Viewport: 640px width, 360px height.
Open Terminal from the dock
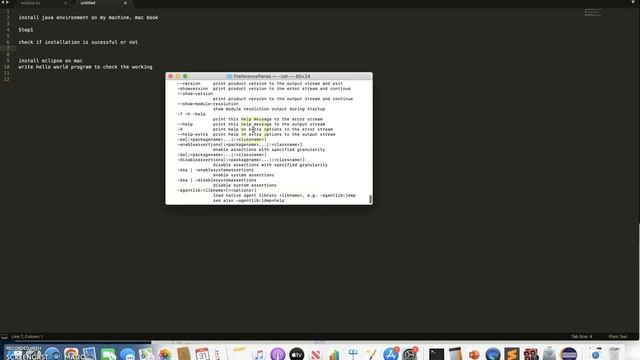[436, 354]
